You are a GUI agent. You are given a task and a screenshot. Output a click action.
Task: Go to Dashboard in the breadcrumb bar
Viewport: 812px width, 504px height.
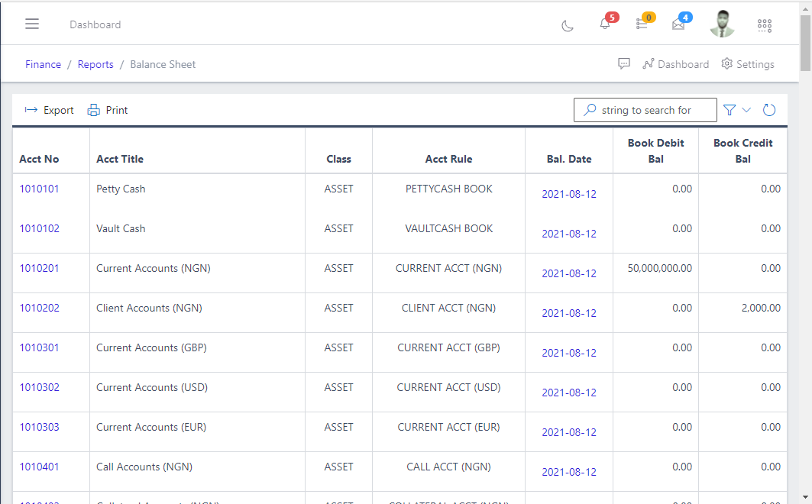coord(676,64)
